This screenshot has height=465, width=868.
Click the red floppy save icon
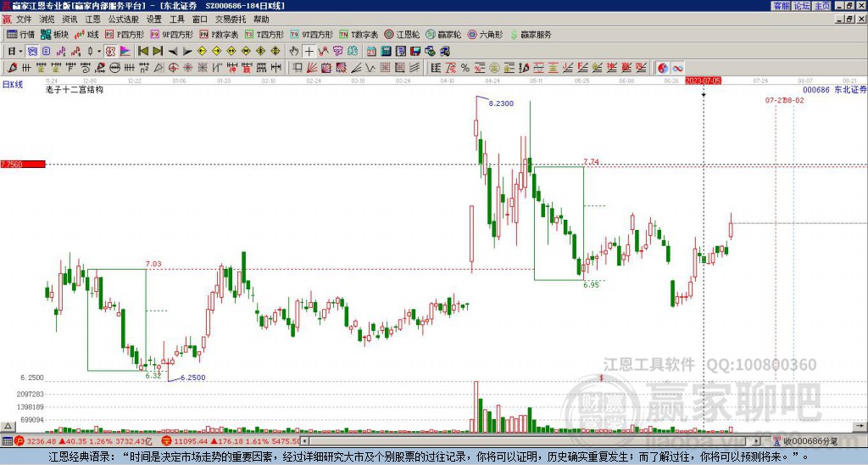[x=415, y=52]
